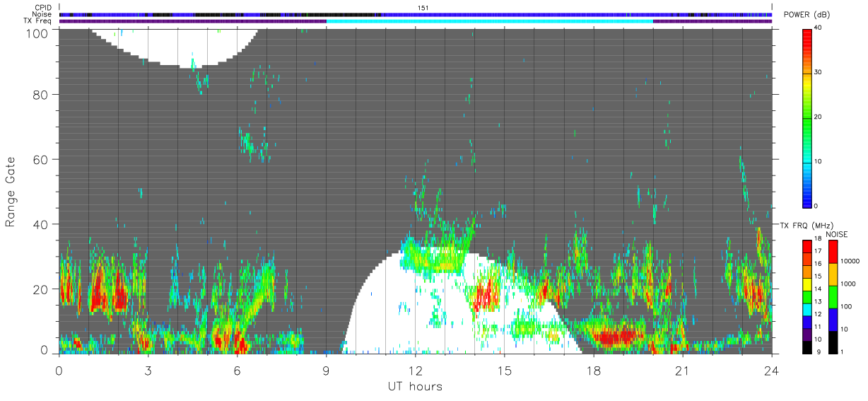This screenshot has height=401, width=868.
Task: Click the '17' label on the TX frequency scale
Action: 819,251
